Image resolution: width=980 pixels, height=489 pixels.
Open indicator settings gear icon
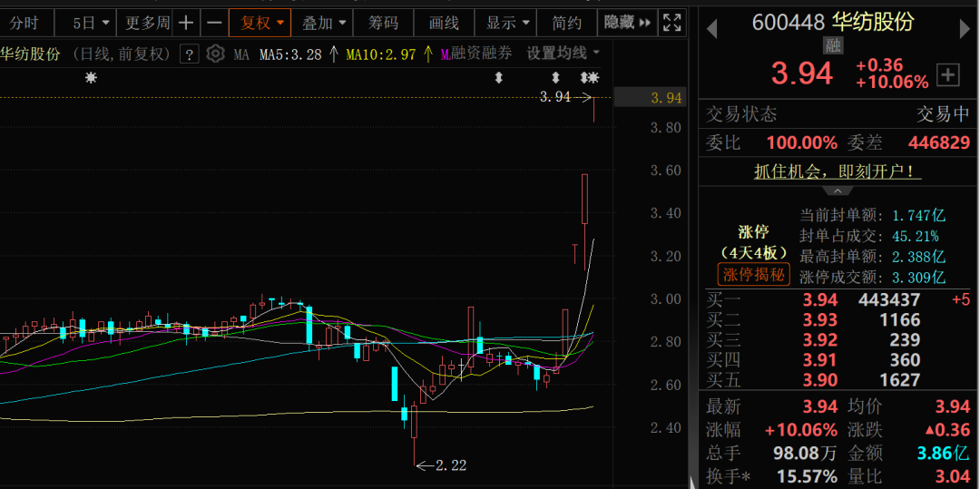click(x=215, y=54)
